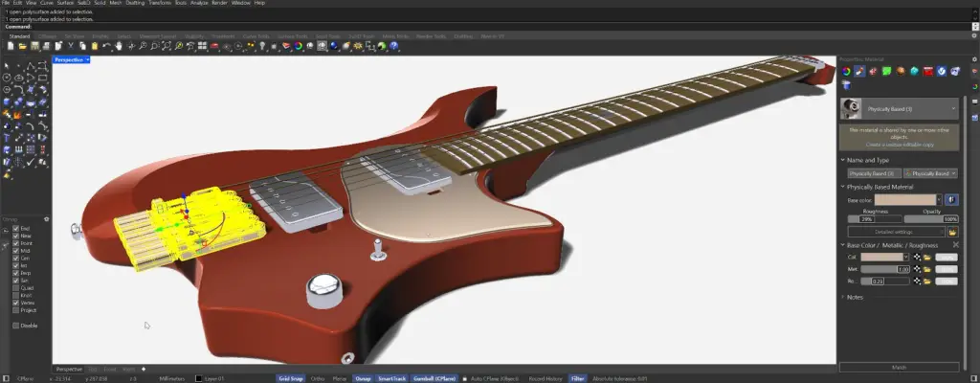Click the Paste clipboard icon

(x=95, y=46)
